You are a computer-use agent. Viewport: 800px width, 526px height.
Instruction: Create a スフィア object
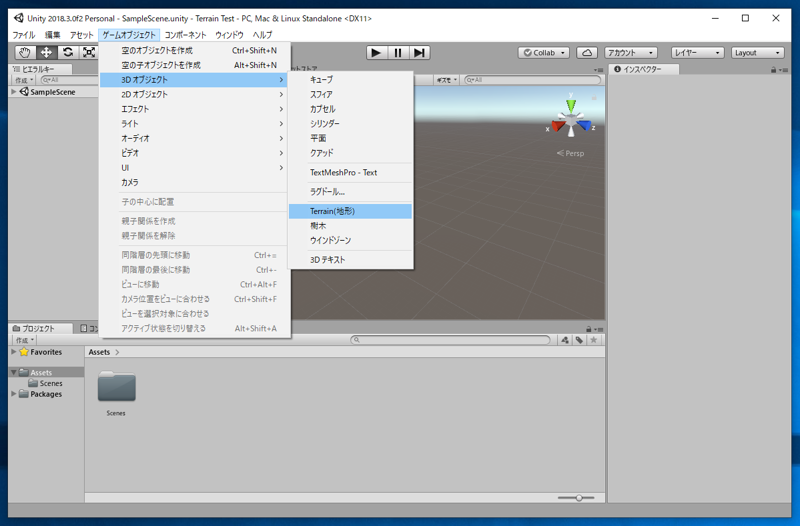tap(351, 94)
